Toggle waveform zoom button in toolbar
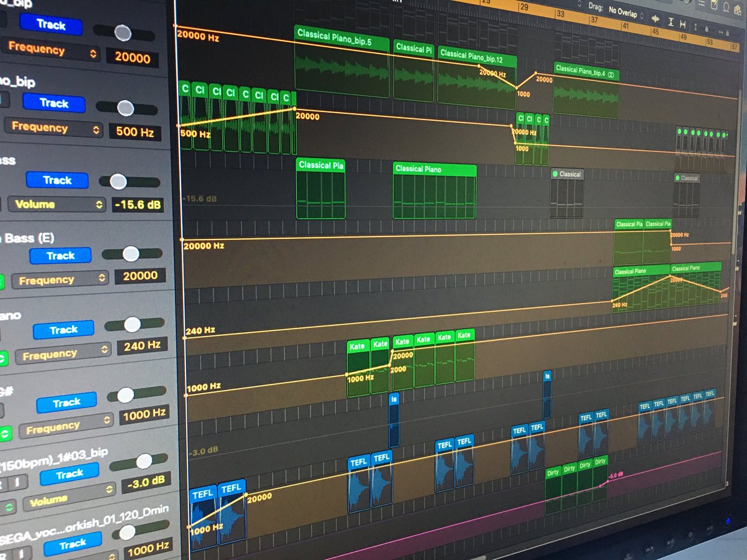747x560 pixels. point(655,19)
